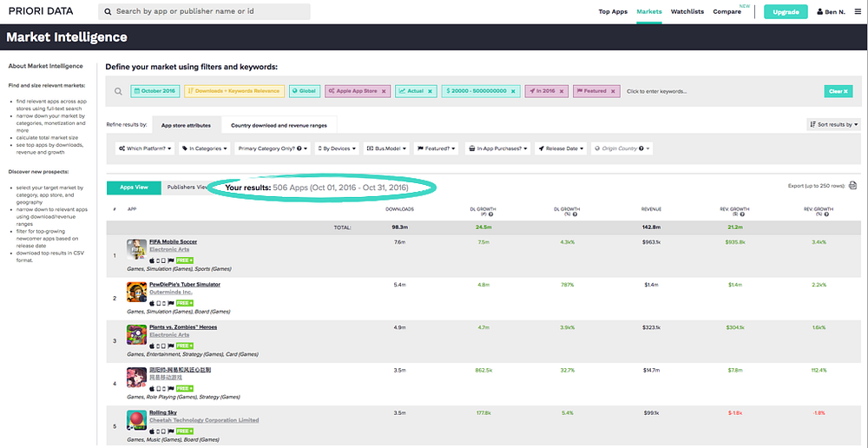Image resolution: width=868 pixels, height=448 pixels.
Task: Open Cheetah Technology Corporation Limited publisher link
Action: pyautogui.click(x=204, y=420)
